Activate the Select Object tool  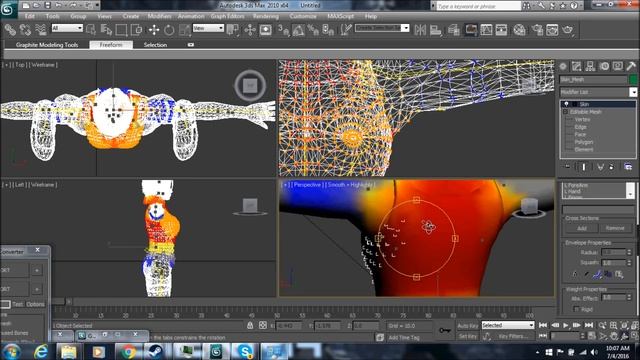click(91, 30)
